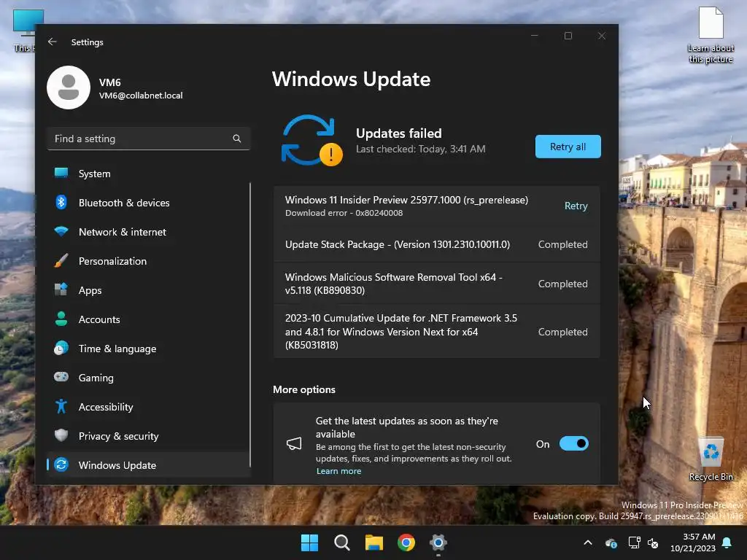The height and width of the screenshot is (560, 747).
Task: Click the update status sync warning icon
Action: tap(312, 140)
